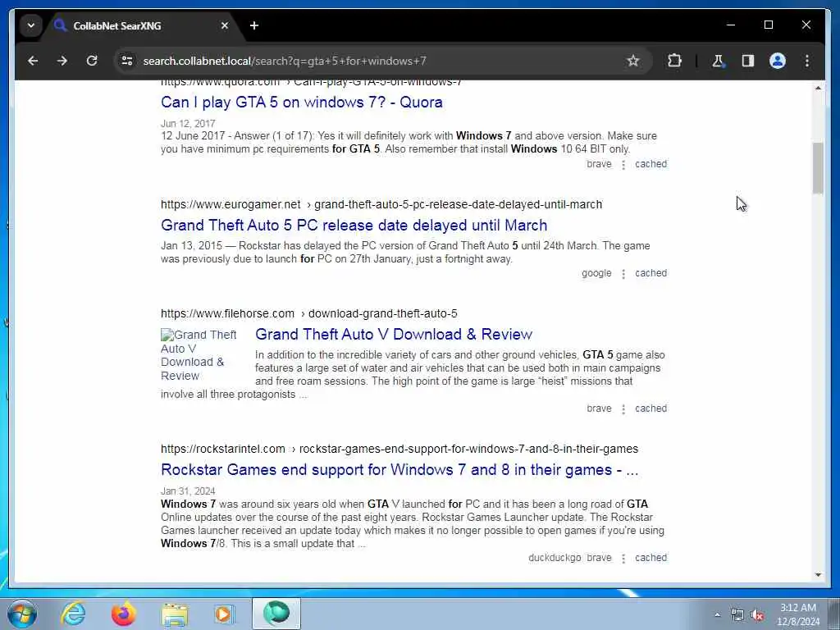Open options dots next to Rockstarintel result's cached
The height and width of the screenshot is (630, 840).
623,559
